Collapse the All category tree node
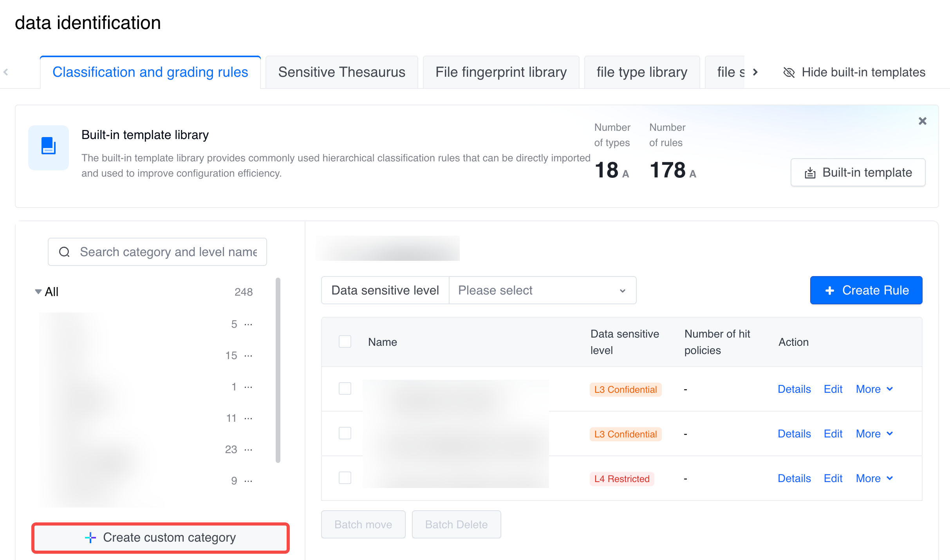Viewport: 950px width, 560px height. click(38, 292)
